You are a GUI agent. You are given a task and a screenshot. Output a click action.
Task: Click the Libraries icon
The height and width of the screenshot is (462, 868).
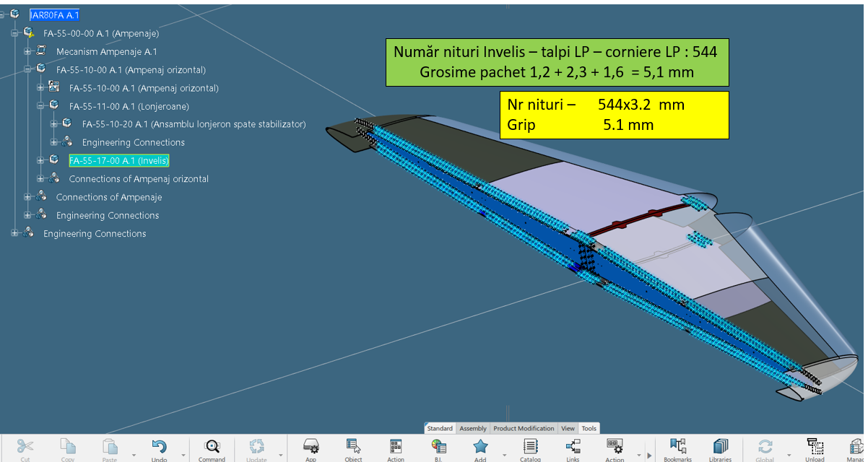(x=721, y=447)
